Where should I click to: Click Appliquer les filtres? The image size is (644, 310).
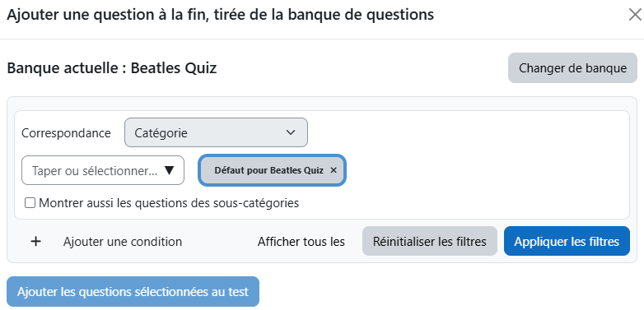[x=567, y=241]
